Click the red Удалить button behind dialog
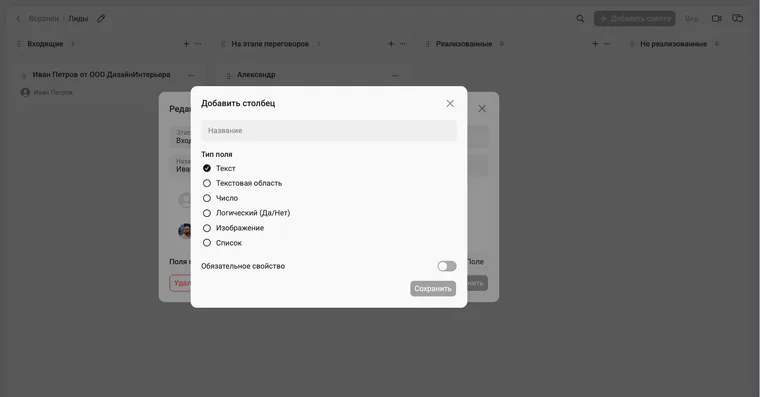The width and height of the screenshot is (760, 397). coord(180,283)
